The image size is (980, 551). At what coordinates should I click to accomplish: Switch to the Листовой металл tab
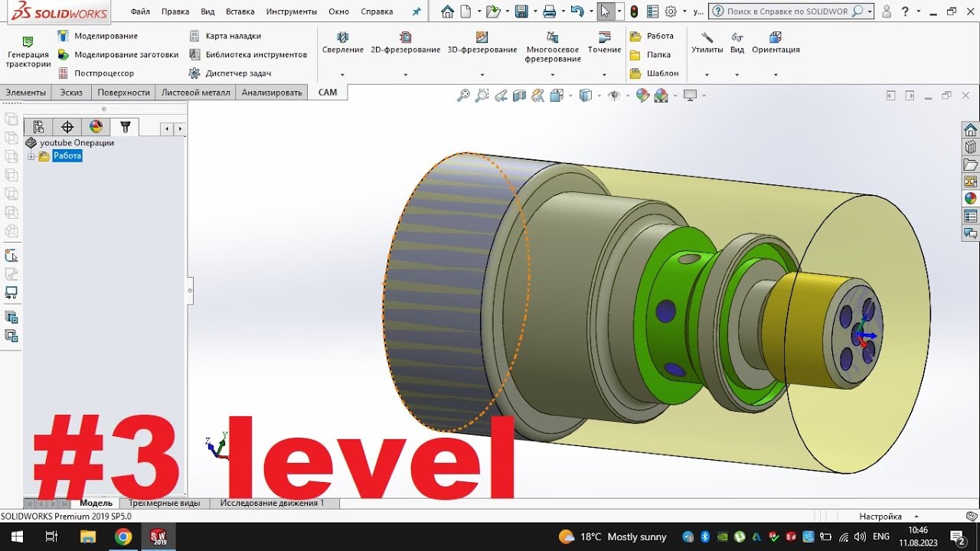[x=195, y=93]
